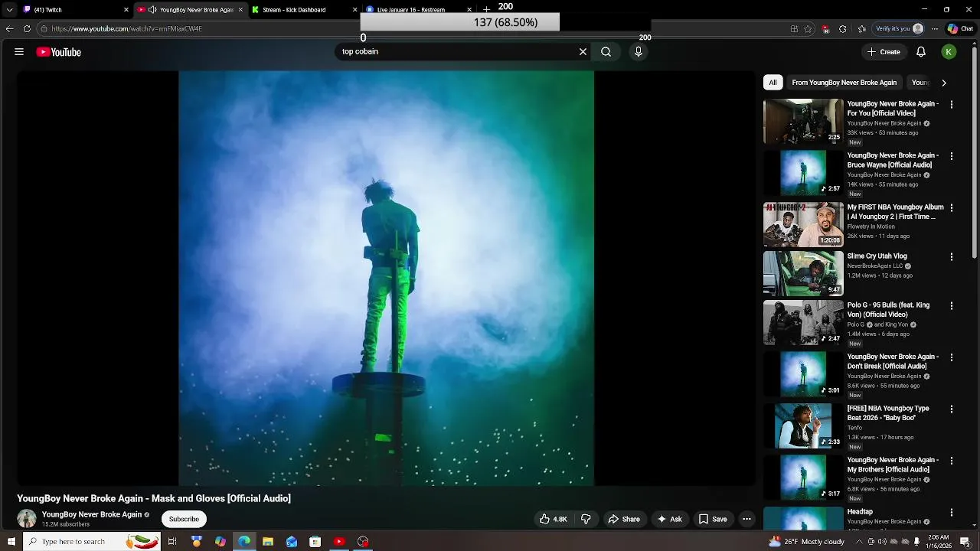Open Task View on taskbar
The height and width of the screenshot is (551, 980).
click(x=172, y=542)
